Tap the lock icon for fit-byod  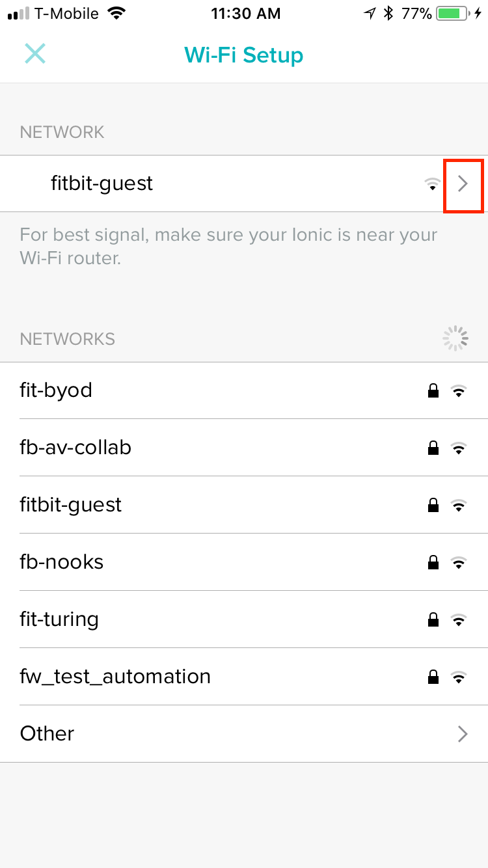(433, 391)
